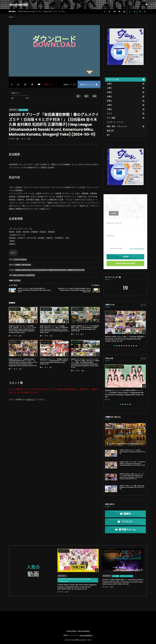
Task: Open the list menu icon in top bar
Action: (140, 11)
